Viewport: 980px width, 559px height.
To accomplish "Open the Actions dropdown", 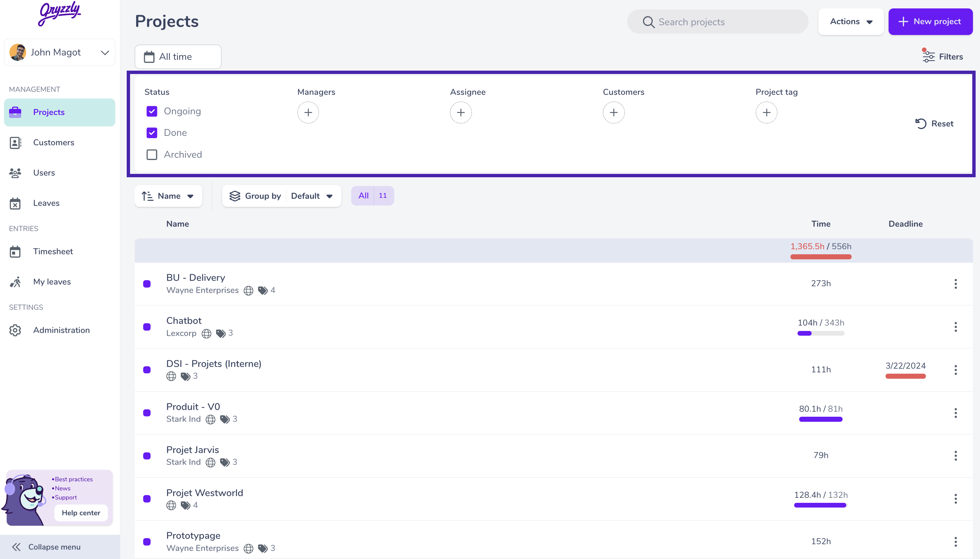I will tap(850, 22).
